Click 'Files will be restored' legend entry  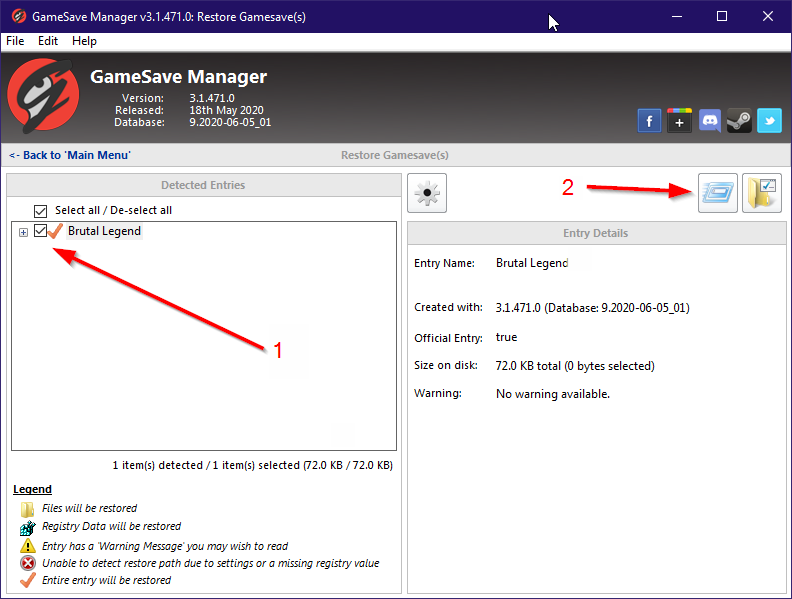point(89,508)
